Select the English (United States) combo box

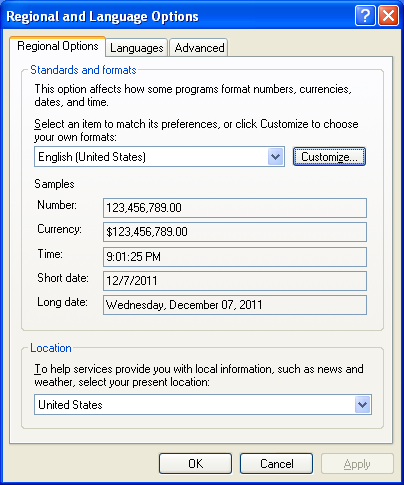click(159, 156)
